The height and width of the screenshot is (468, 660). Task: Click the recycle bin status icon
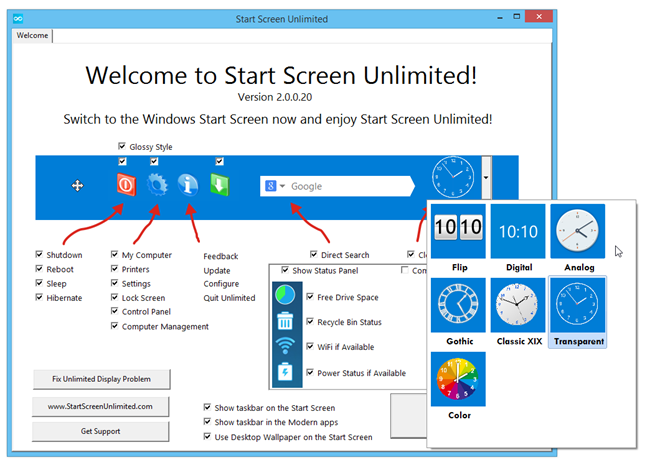285,321
